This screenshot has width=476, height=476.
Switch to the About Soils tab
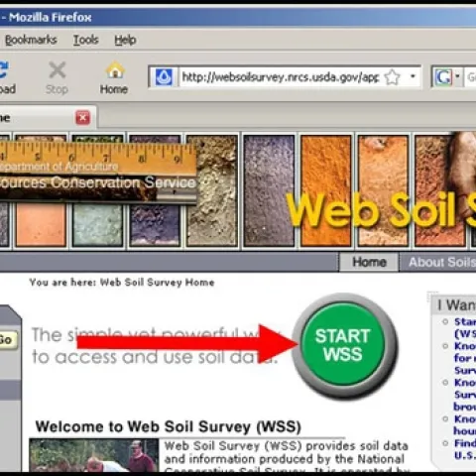tap(442, 262)
